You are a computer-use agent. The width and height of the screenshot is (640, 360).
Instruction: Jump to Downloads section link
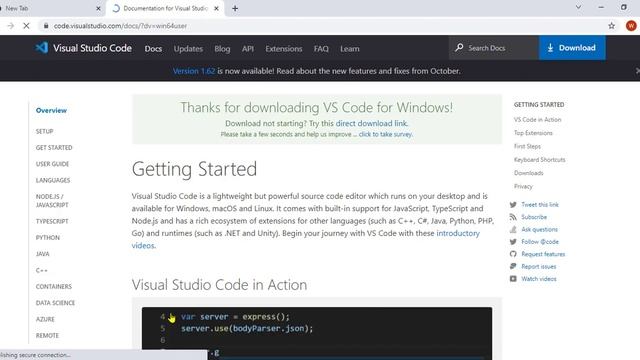tap(529, 173)
